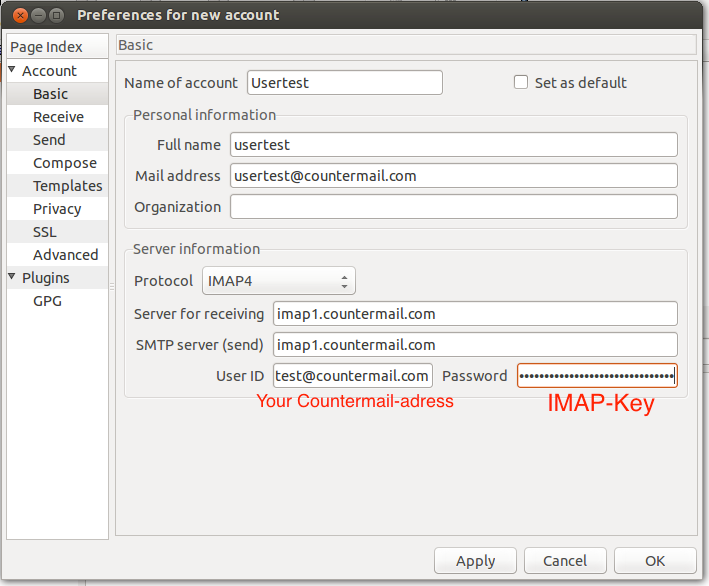
Task: Select the Account tree row
Action: click(57, 71)
